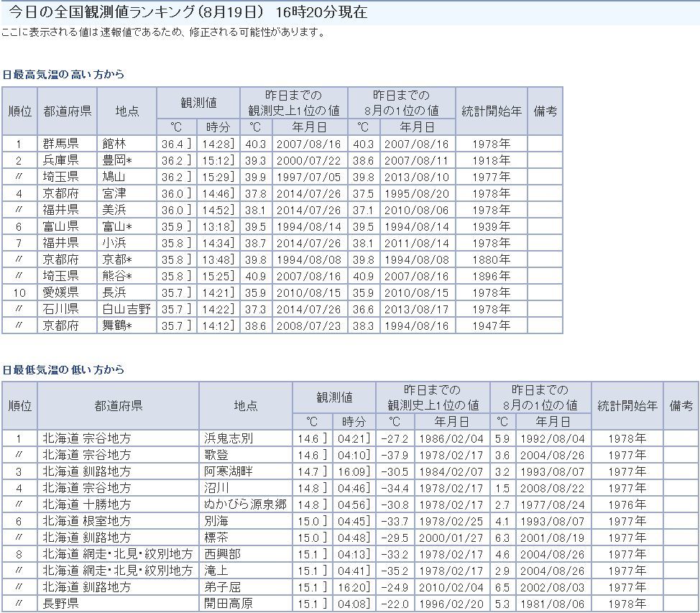Viewport: 700px width, 613px height.
Task: Click the 日最低気温の低い方から section heading
Action: click(x=63, y=370)
